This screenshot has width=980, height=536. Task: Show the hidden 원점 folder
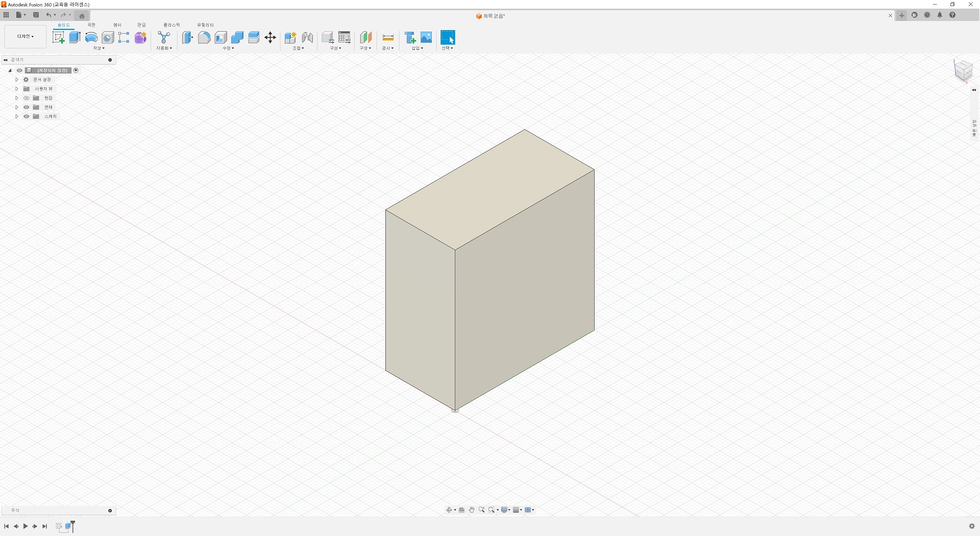(27, 98)
